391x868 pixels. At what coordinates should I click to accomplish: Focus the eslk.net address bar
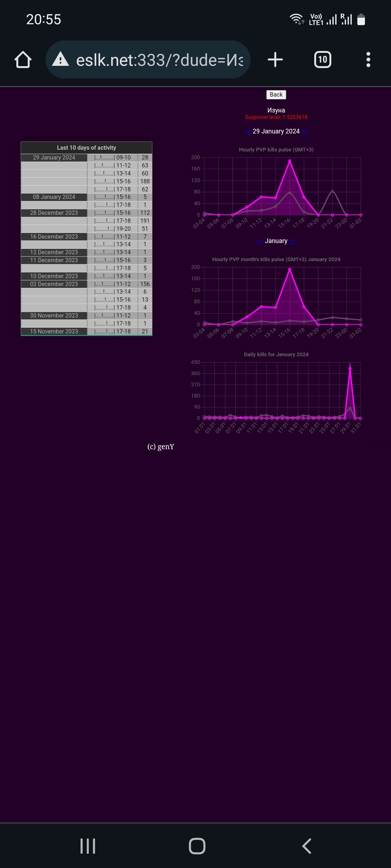pos(159,60)
